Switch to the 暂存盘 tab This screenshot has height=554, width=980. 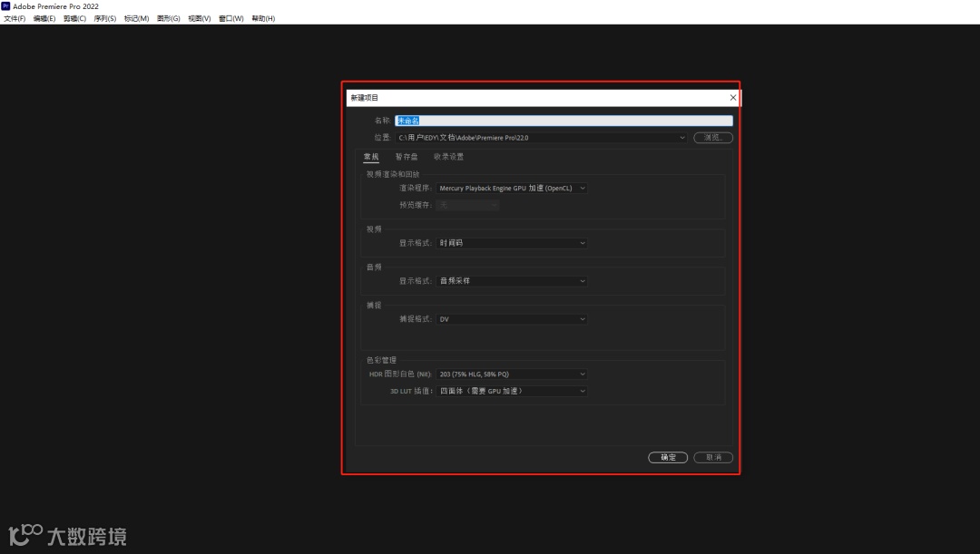coord(407,157)
